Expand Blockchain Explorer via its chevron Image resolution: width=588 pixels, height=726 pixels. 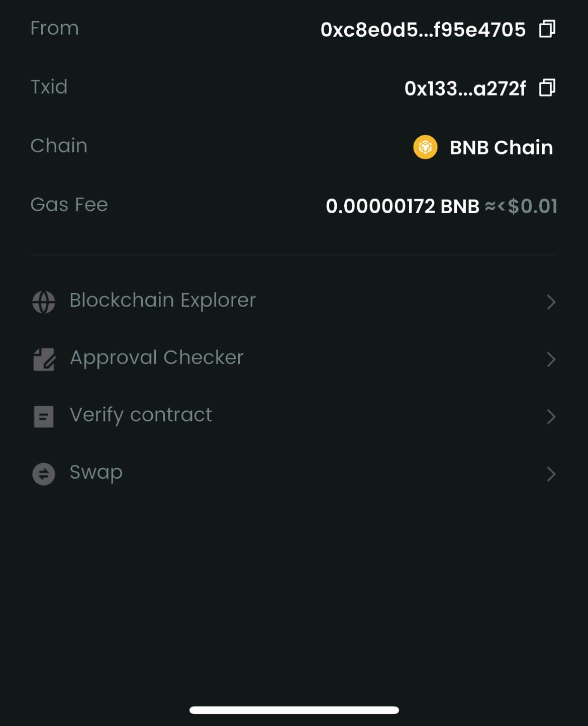point(551,302)
